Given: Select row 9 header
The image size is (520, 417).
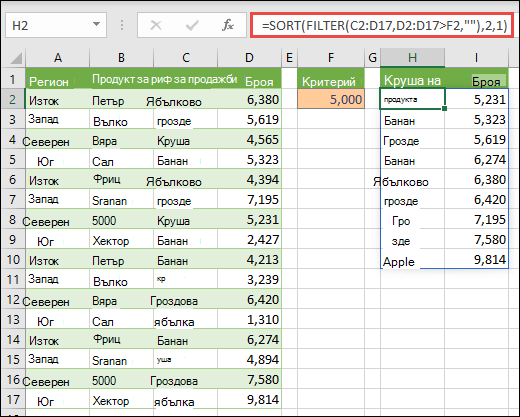Looking at the screenshot, I should (x=13, y=239).
